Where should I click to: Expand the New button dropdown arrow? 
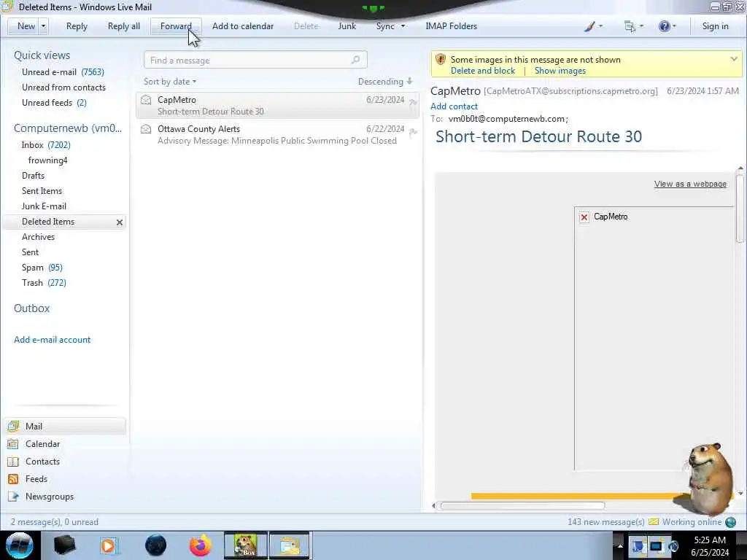pos(43,26)
